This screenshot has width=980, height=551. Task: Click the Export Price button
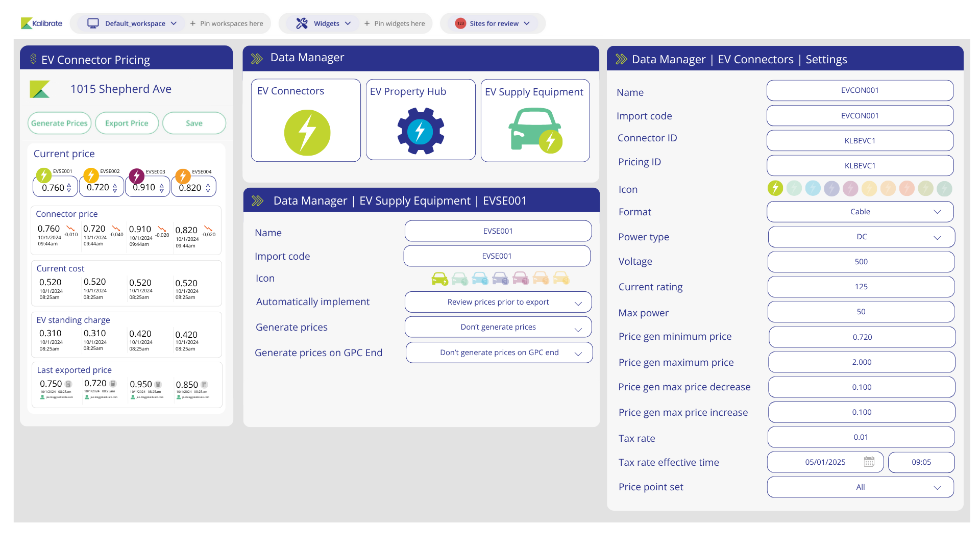(127, 123)
